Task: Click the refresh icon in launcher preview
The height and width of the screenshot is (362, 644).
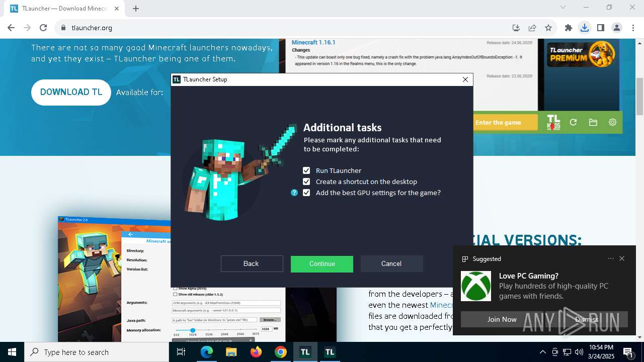Action: click(573, 122)
